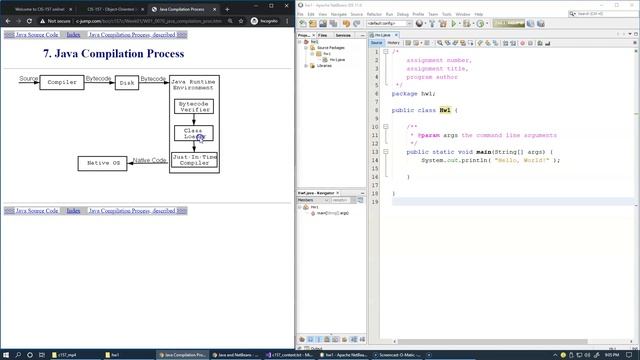Switch to History view in editor

click(x=393, y=43)
